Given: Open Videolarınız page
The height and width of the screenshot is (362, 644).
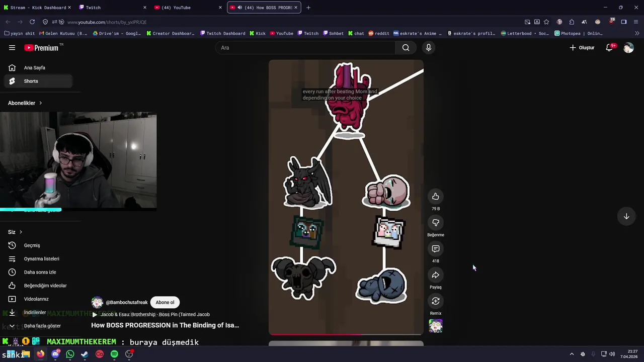Looking at the screenshot, I should (38, 299).
